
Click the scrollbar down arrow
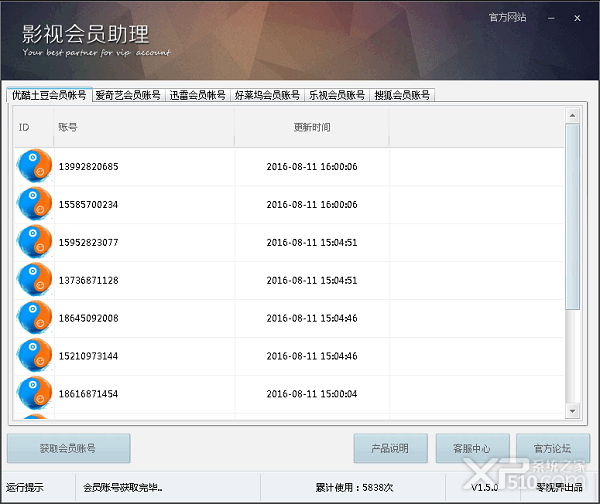point(572,411)
